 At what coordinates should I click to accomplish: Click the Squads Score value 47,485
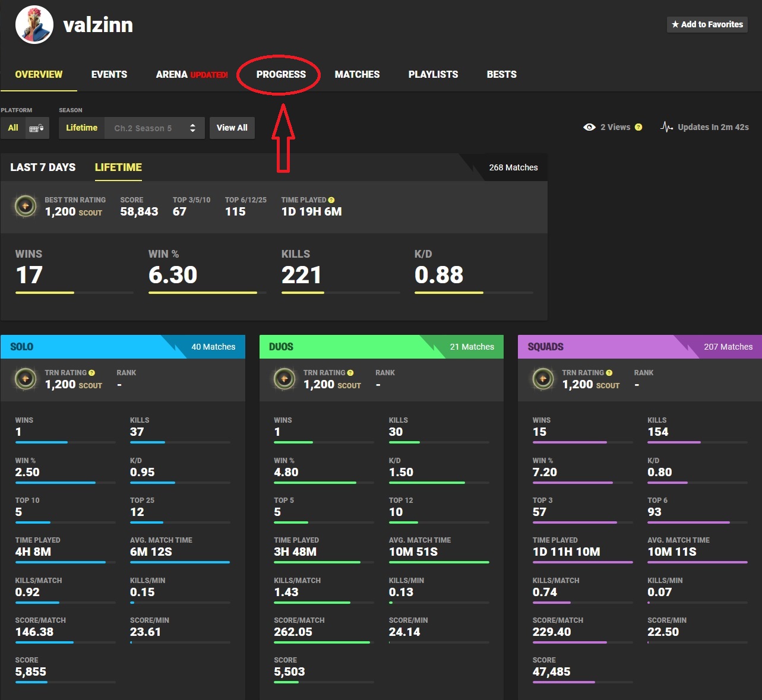tap(551, 672)
